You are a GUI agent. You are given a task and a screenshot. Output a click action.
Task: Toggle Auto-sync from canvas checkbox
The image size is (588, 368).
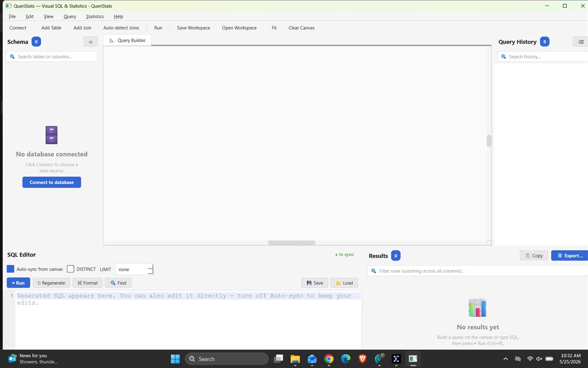pos(10,269)
